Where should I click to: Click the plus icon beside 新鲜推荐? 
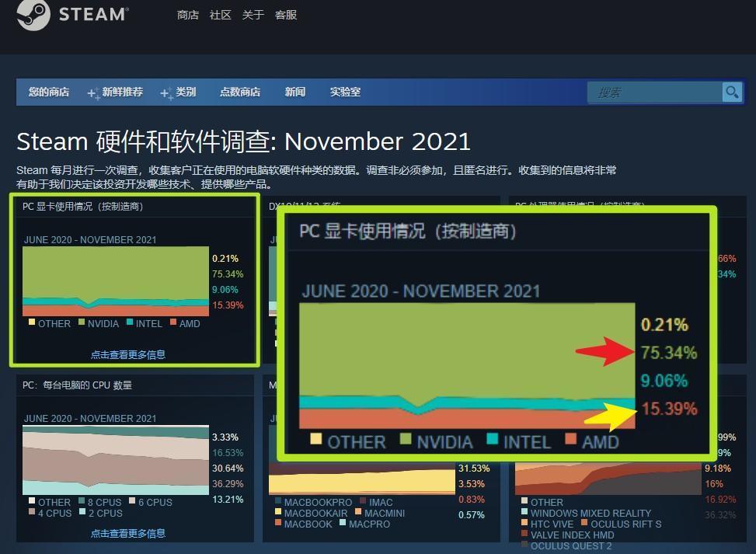93,93
